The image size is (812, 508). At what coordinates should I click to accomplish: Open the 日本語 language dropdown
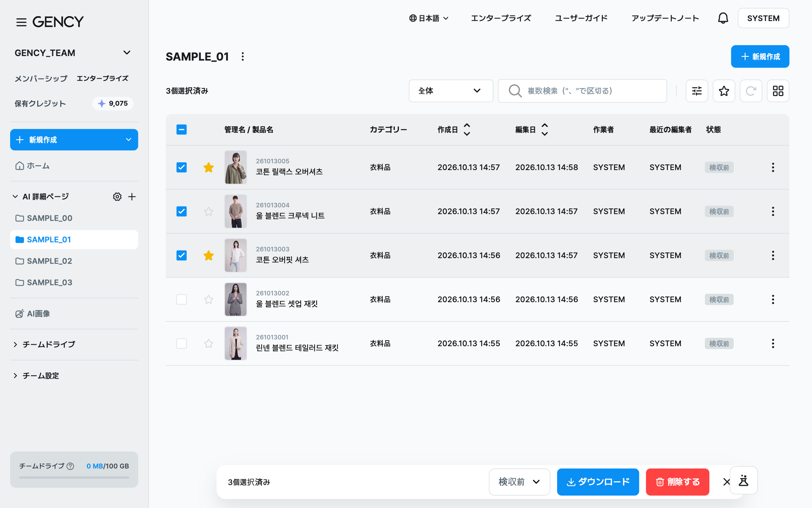pyautogui.click(x=429, y=18)
